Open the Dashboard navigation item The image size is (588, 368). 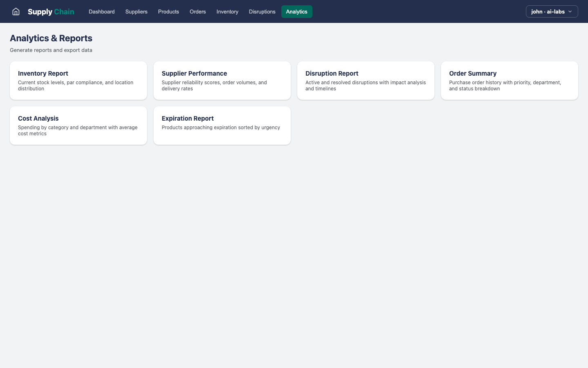point(101,12)
